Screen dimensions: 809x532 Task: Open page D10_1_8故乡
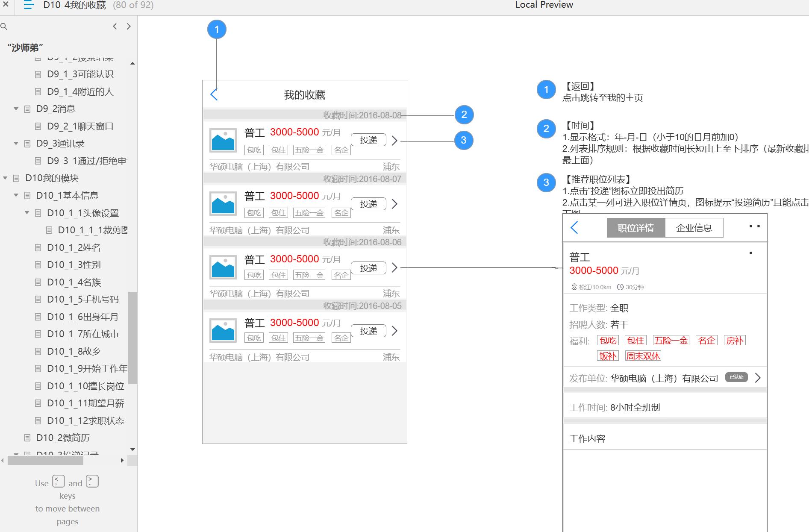coord(74,351)
